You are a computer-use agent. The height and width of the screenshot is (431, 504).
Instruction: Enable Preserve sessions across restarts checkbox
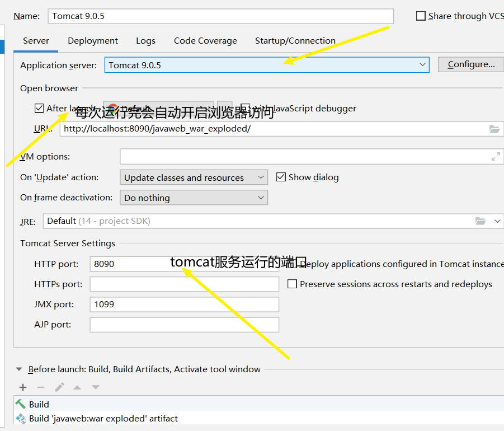[x=292, y=284]
